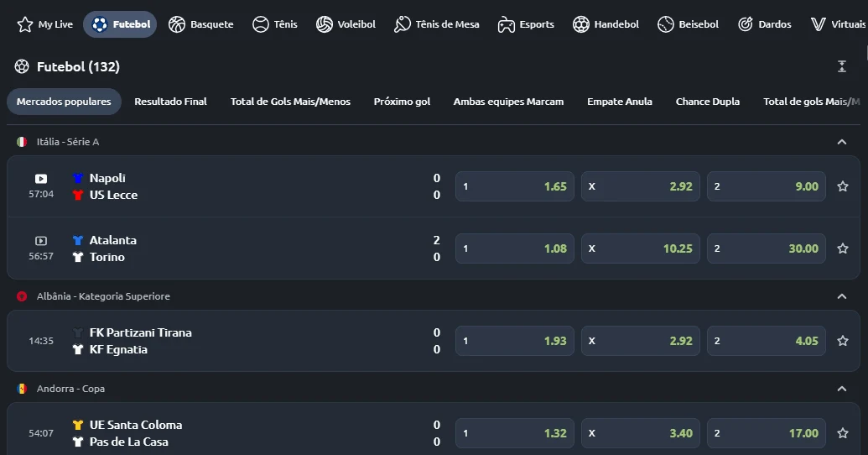Switch to the Próximo gol tab
868x455 pixels.
(402, 102)
